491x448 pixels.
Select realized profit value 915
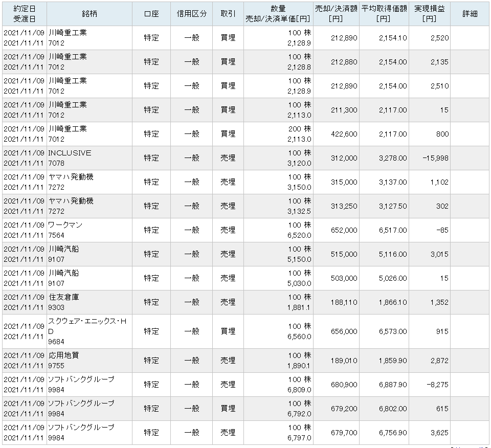click(442, 331)
